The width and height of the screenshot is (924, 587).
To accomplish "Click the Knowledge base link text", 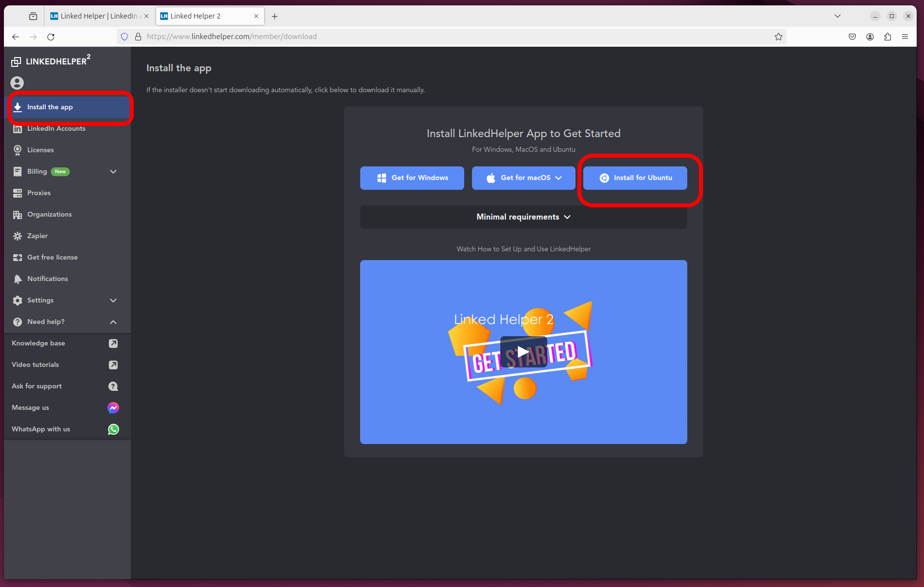I will [x=38, y=344].
